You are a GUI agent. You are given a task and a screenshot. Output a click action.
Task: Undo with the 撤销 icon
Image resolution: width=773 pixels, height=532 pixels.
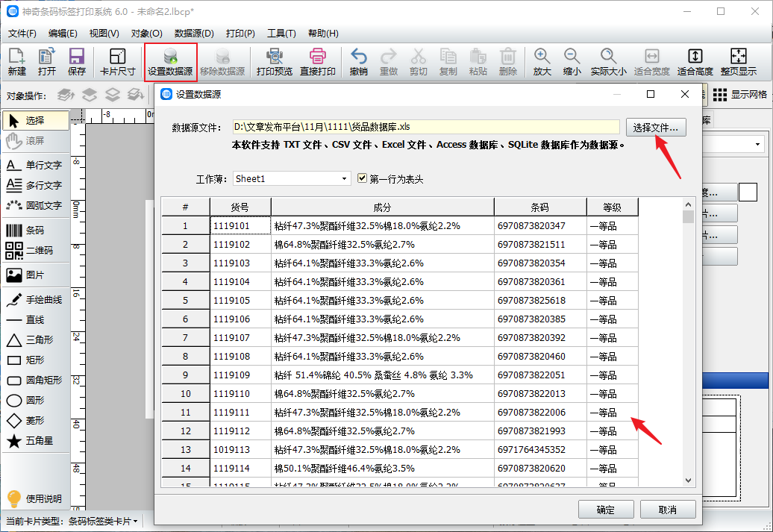(358, 62)
